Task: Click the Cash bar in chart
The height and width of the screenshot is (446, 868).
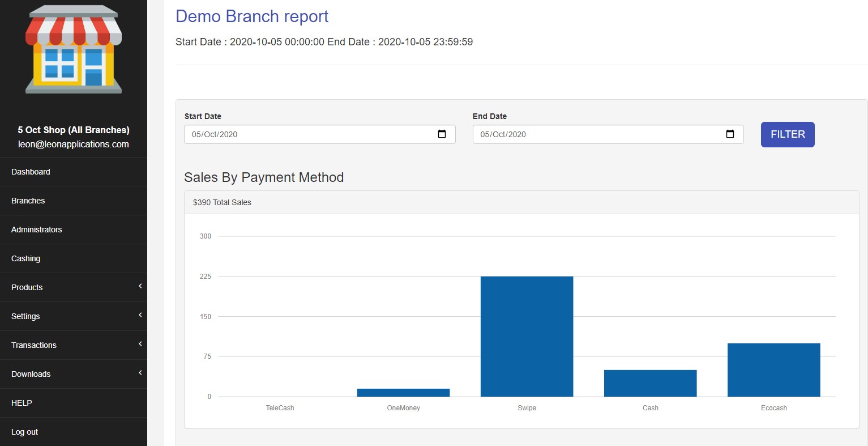Action: 650,384
